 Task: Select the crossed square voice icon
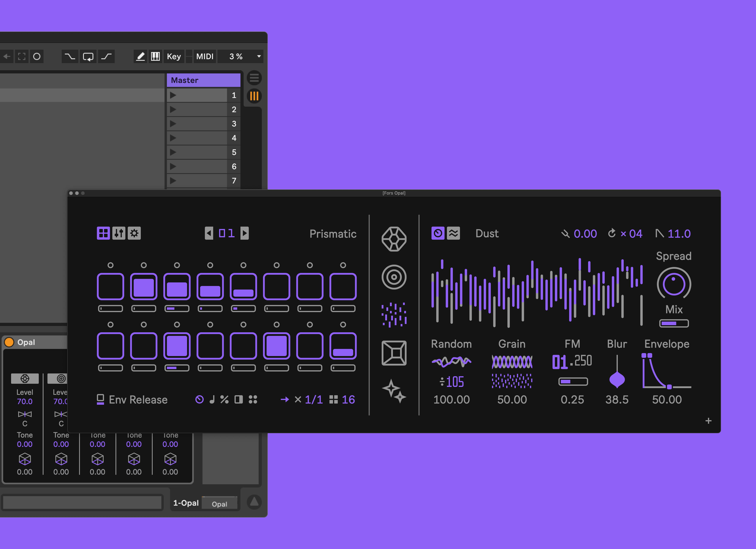pos(394,353)
